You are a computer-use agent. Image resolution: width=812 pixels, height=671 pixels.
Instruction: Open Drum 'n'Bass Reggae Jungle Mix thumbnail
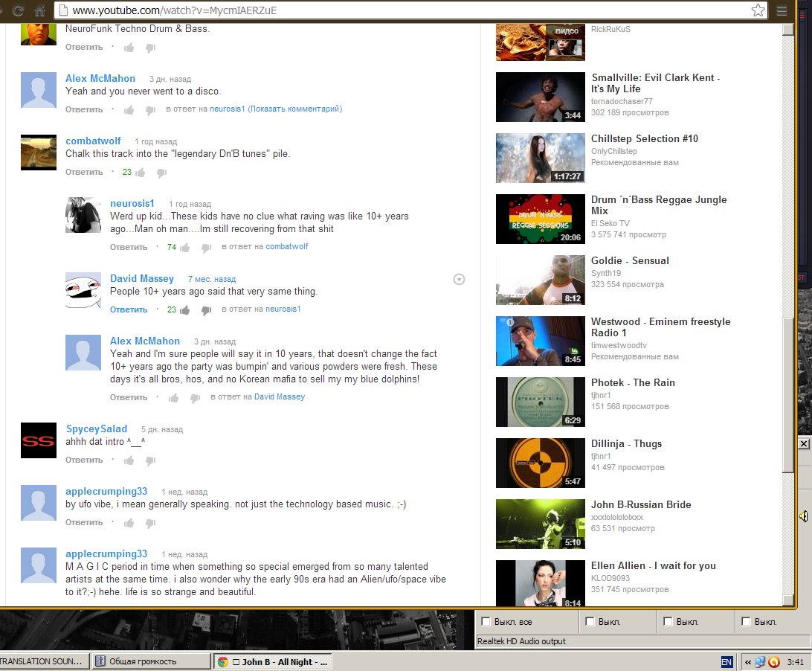(x=540, y=219)
